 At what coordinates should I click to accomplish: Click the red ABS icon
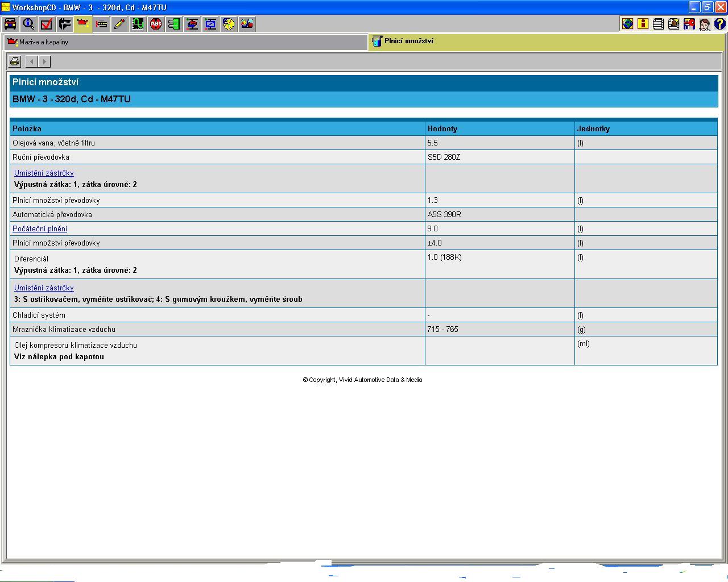click(156, 24)
